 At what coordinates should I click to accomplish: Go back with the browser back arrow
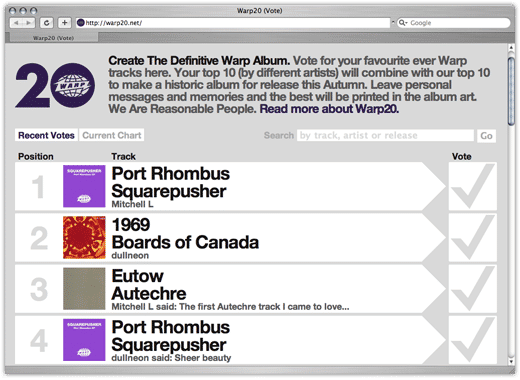(x=16, y=23)
